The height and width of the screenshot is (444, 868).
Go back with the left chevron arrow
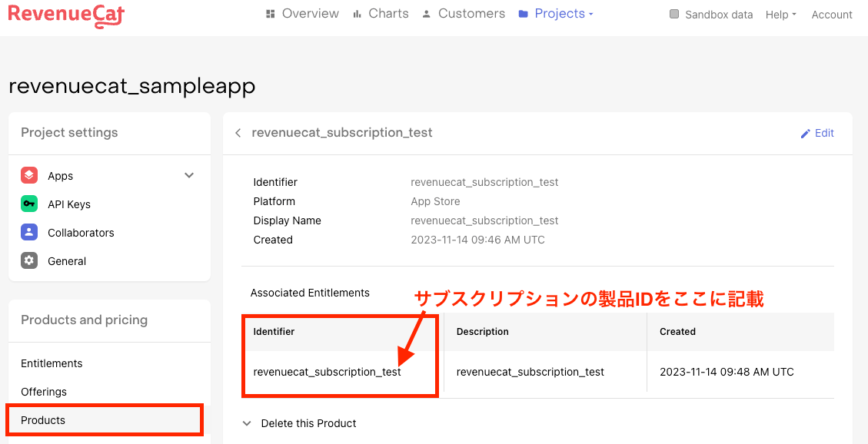[x=238, y=133]
